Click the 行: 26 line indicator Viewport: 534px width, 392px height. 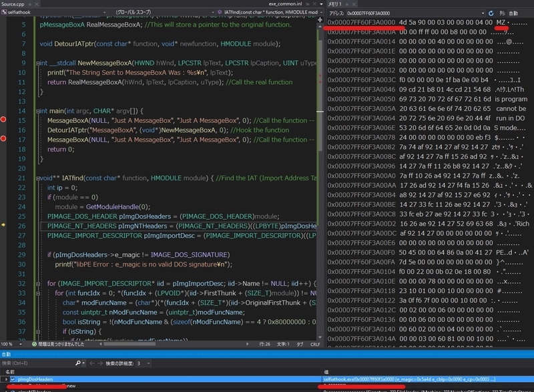coord(264,345)
